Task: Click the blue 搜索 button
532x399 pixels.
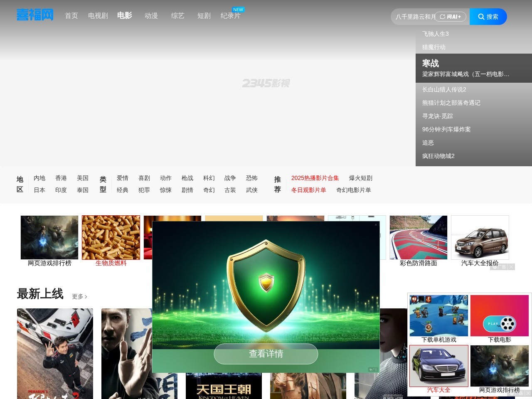Action: [488, 17]
